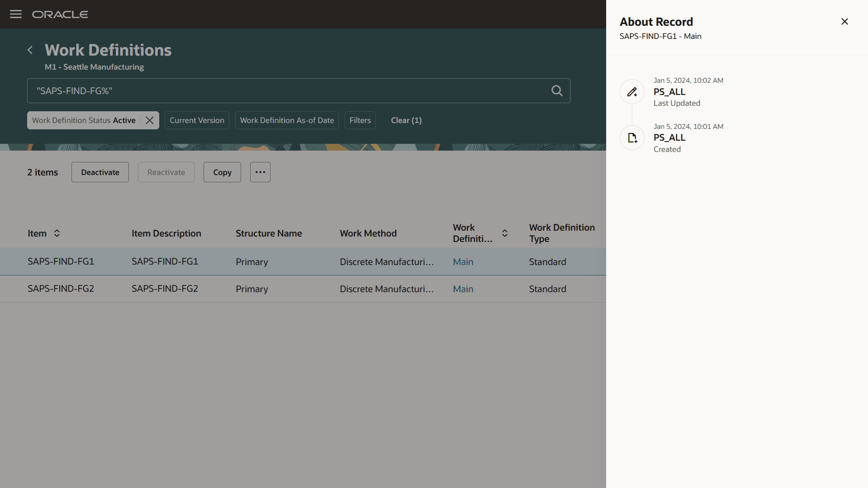
Task: Click the Created label
Action: [667, 149]
